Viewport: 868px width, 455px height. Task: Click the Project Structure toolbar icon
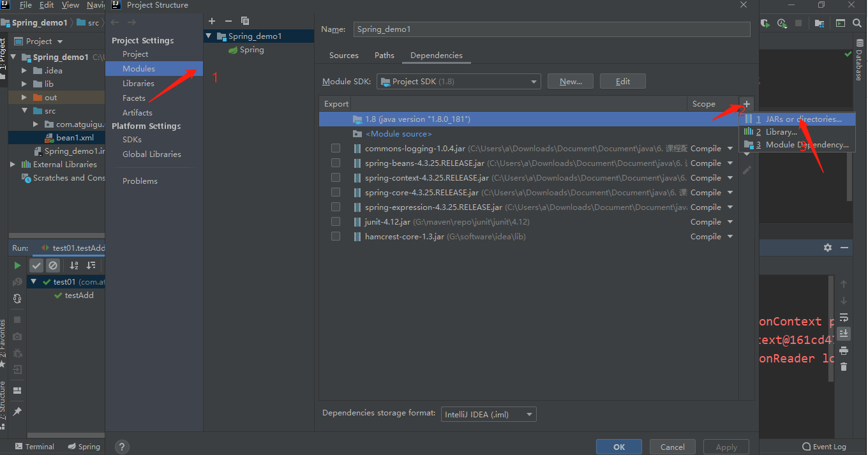pos(819,23)
